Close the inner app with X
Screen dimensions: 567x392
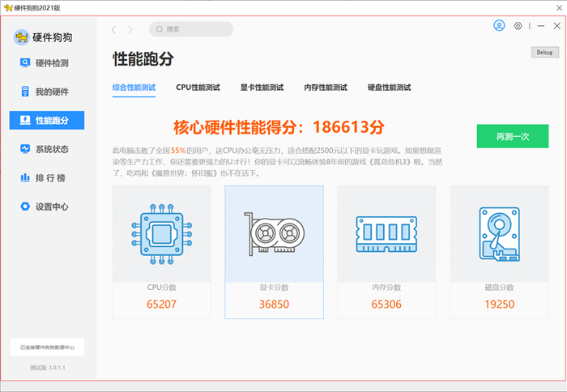tap(557, 26)
